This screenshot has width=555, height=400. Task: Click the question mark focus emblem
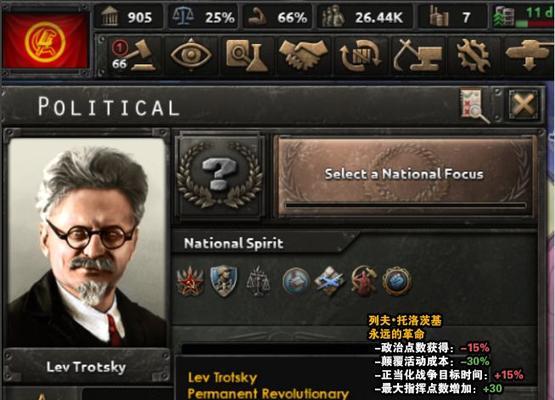click(x=220, y=176)
